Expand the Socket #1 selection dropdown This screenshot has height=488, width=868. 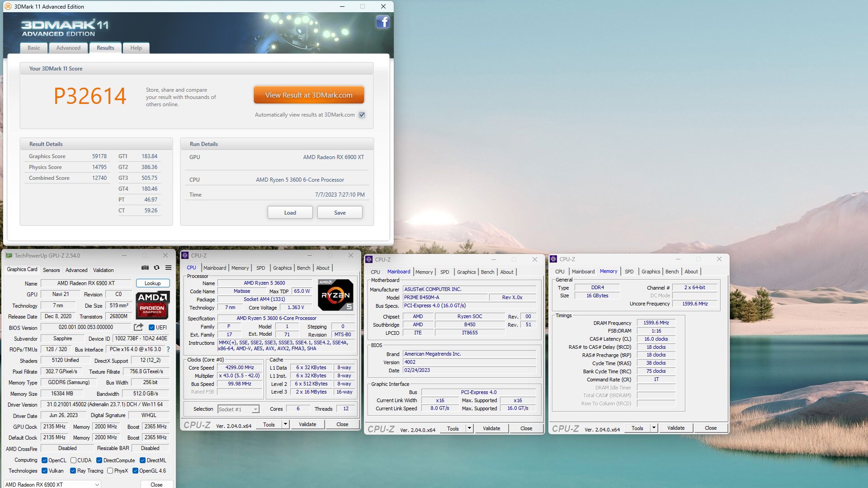point(255,409)
